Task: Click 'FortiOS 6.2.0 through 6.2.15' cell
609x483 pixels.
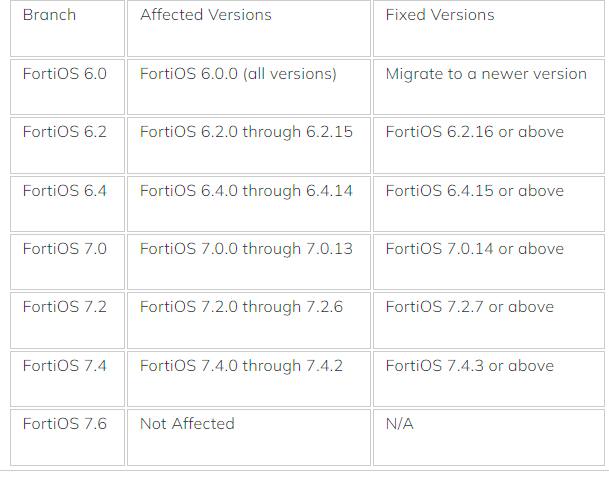Action: [x=249, y=146]
